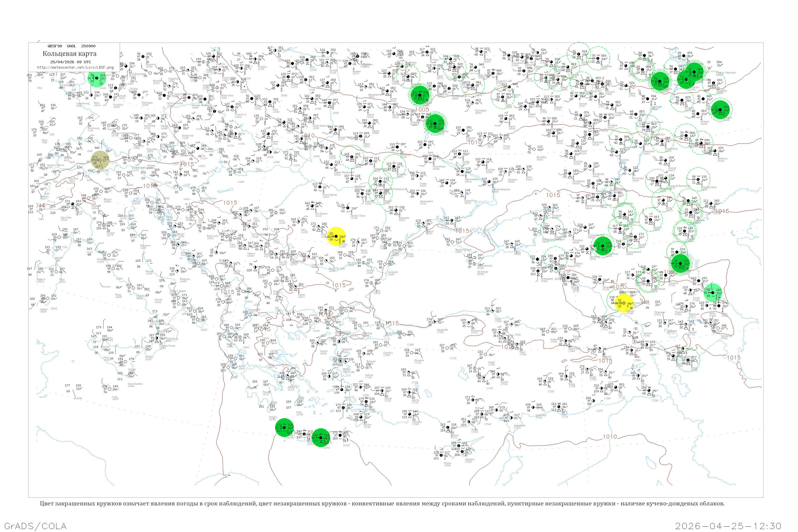
Task: Click the QBSF98 UAOL 250900 header code
Action: [x=71, y=46]
